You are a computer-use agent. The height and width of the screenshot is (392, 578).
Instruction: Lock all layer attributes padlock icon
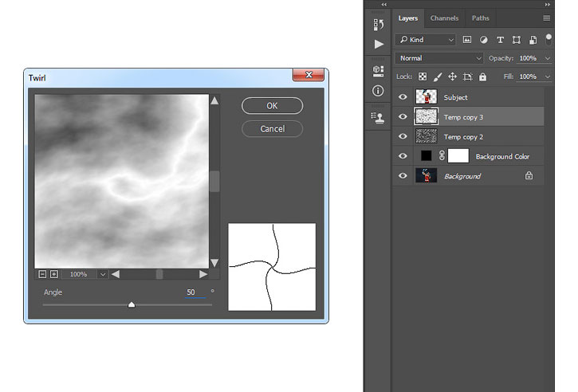click(x=482, y=76)
